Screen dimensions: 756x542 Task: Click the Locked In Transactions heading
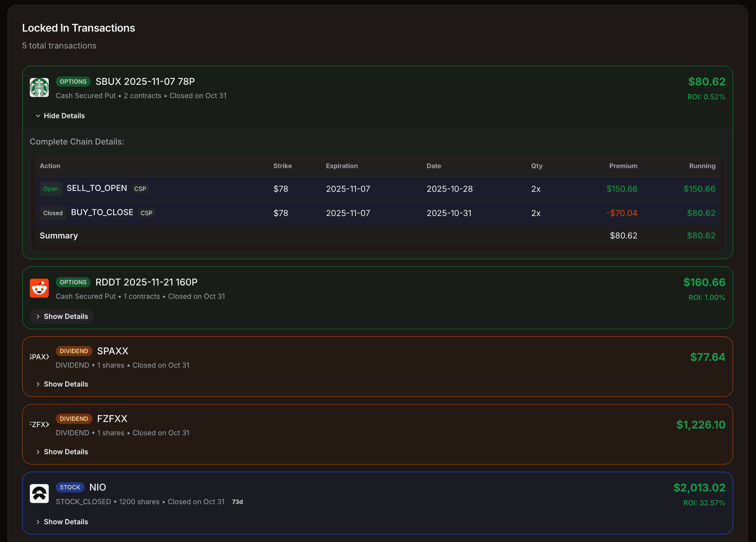tap(78, 28)
